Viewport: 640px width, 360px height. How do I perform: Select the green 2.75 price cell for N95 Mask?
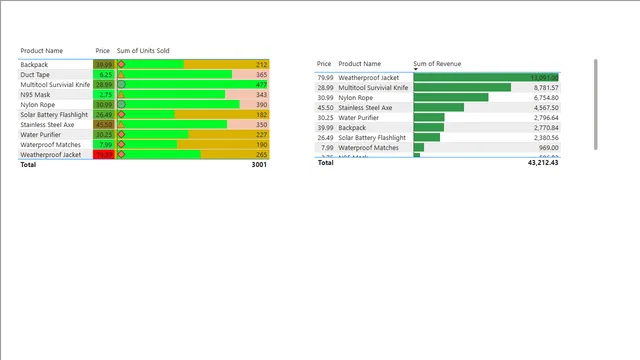click(x=104, y=95)
